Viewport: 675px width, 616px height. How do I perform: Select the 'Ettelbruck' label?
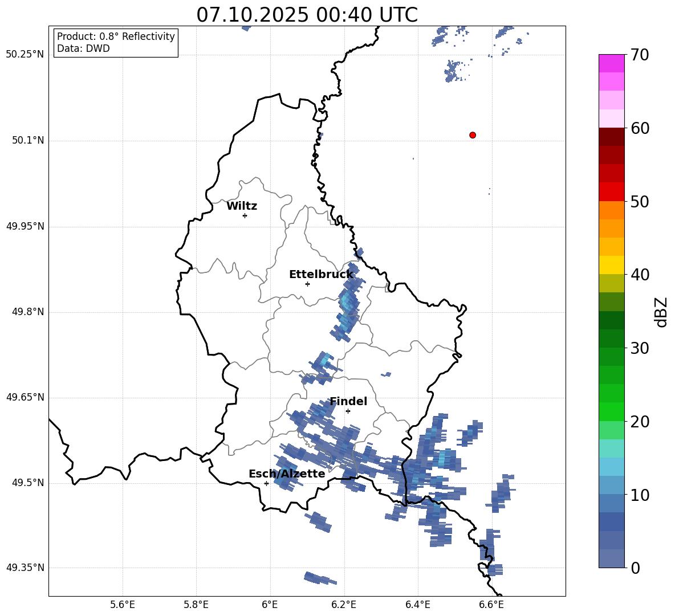[x=321, y=274]
